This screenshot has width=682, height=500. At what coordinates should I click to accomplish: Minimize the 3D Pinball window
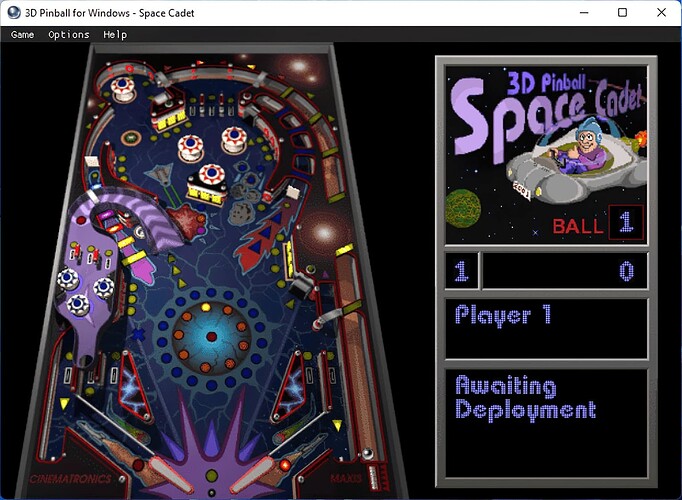[x=584, y=13]
